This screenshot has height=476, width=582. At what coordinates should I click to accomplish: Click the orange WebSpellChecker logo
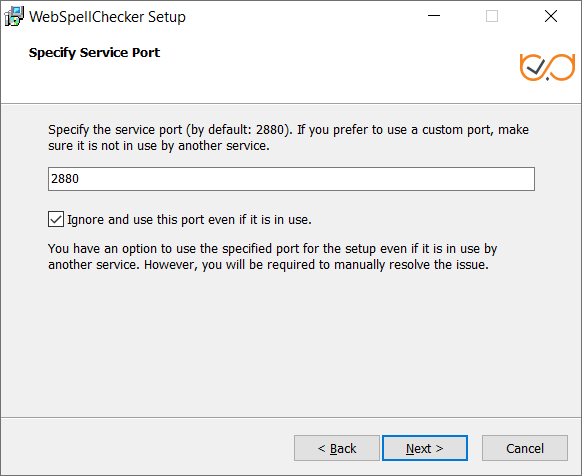tap(547, 67)
